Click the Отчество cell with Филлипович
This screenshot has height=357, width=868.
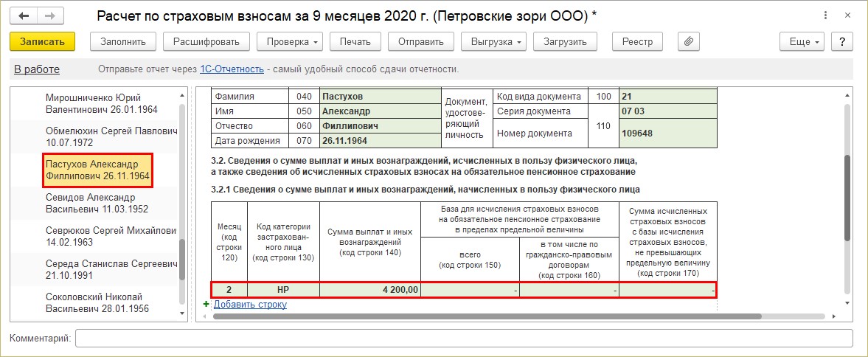[x=380, y=125]
